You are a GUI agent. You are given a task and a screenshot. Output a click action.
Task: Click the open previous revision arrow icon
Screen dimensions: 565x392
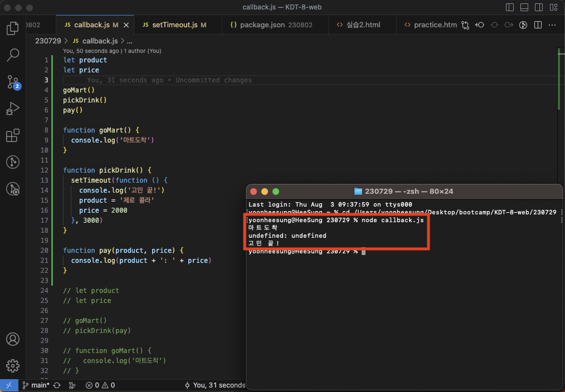point(480,25)
